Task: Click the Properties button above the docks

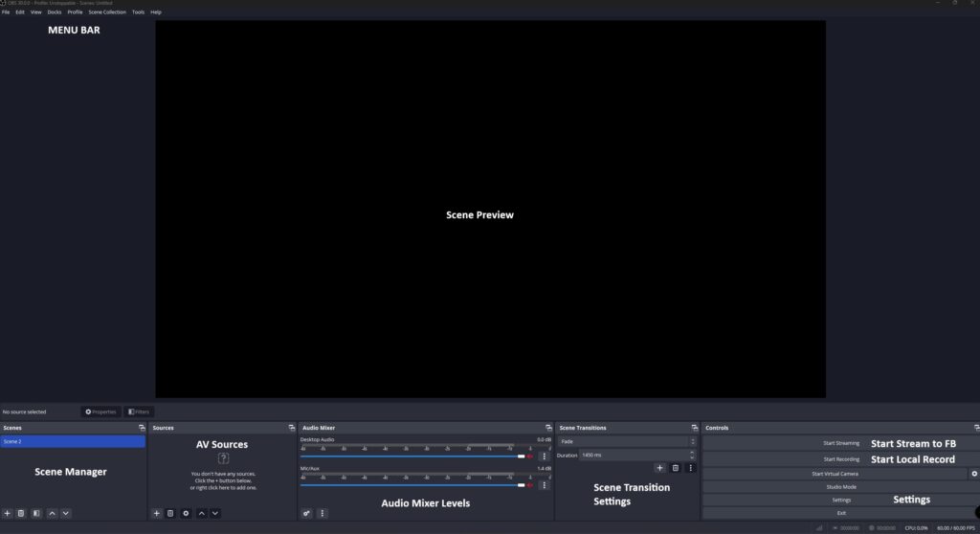Action: pos(100,412)
